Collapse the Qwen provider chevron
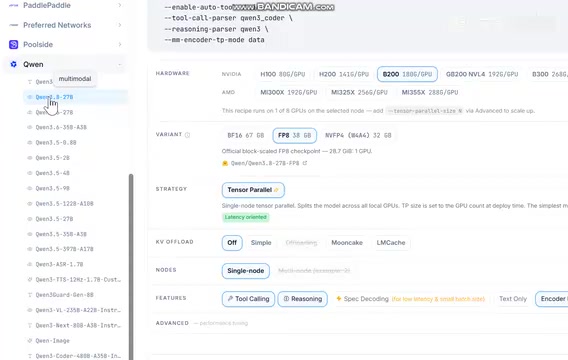Image resolution: width=568 pixels, height=360 pixels. 120,64
